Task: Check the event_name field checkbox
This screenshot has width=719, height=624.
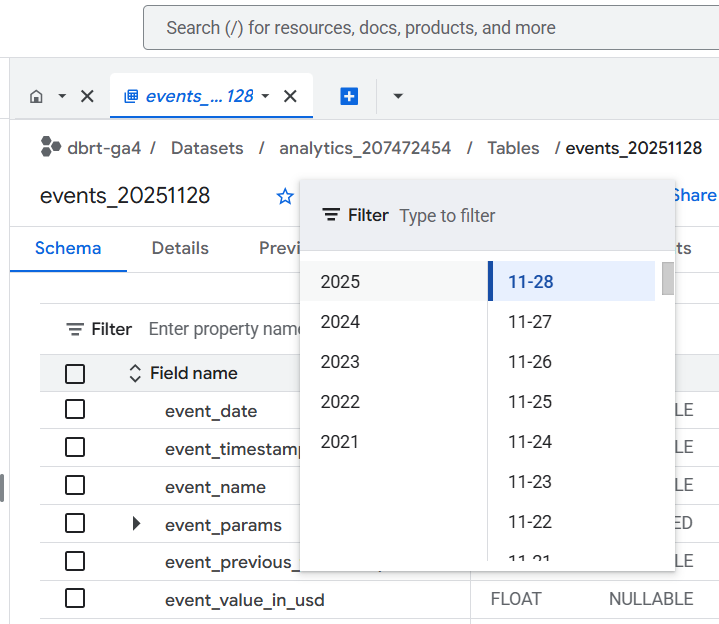Action: tap(75, 486)
